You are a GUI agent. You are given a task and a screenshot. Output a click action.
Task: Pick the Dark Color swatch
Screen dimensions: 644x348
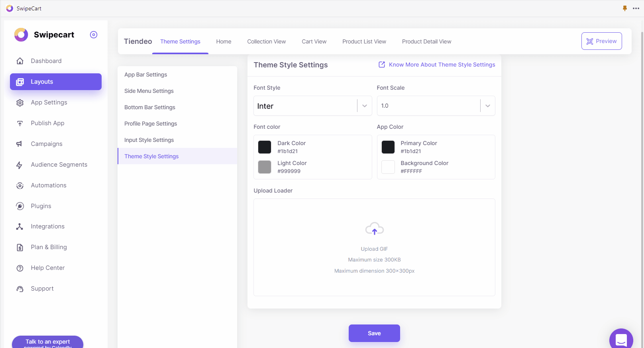265,147
